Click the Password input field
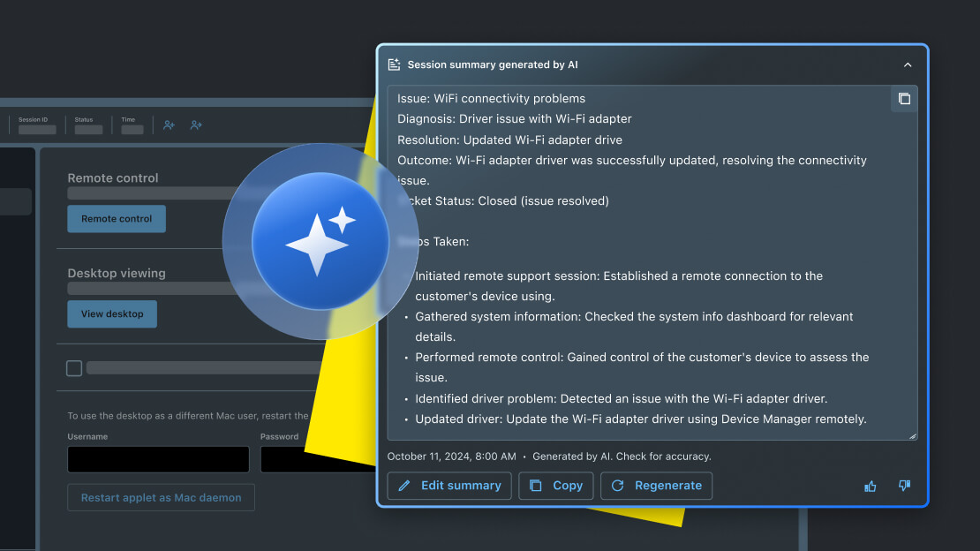This screenshot has height=551, width=980. (x=318, y=459)
